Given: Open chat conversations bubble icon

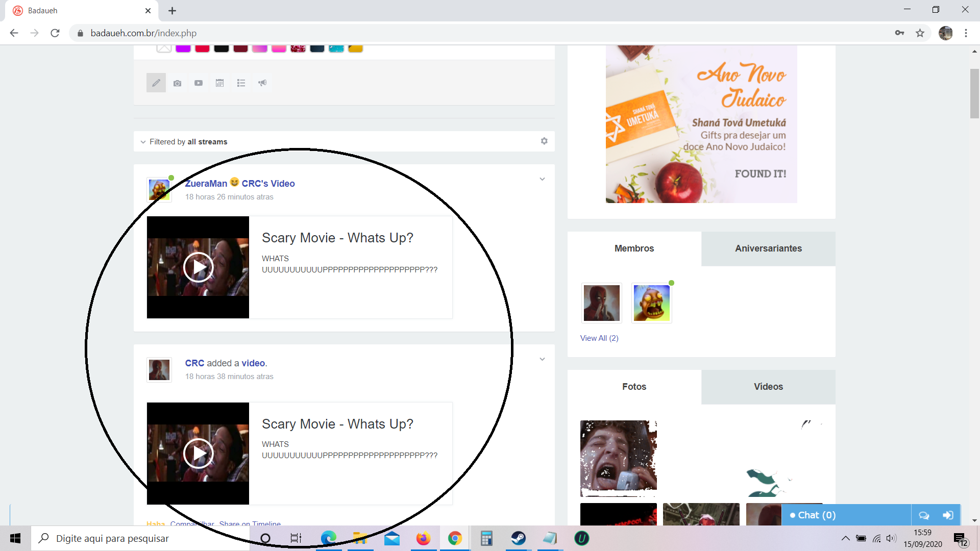Looking at the screenshot, I should click(x=924, y=515).
